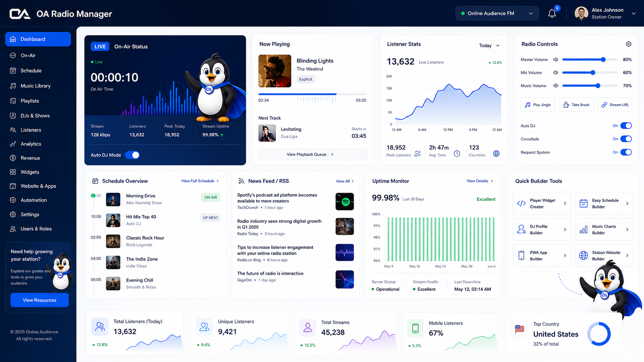Adjust the Music Volume slider

[x=590, y=86]
